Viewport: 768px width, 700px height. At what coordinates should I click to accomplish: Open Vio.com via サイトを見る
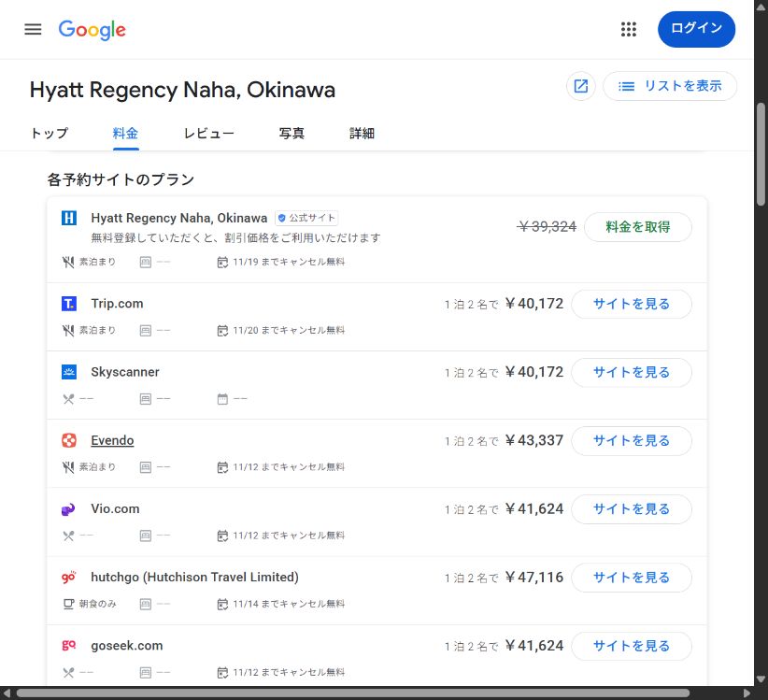click(632, 509)
